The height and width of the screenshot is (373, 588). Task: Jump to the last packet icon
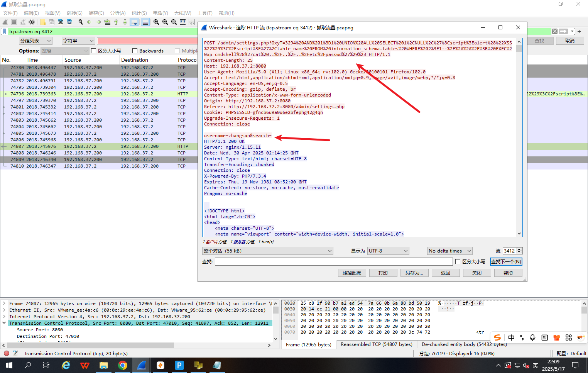point(125,22)
